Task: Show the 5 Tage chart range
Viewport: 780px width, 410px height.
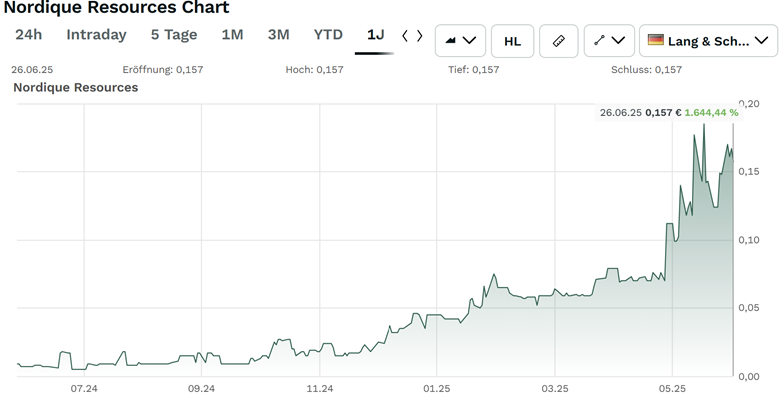Action: pyautogui.click(x=174, y=35)
